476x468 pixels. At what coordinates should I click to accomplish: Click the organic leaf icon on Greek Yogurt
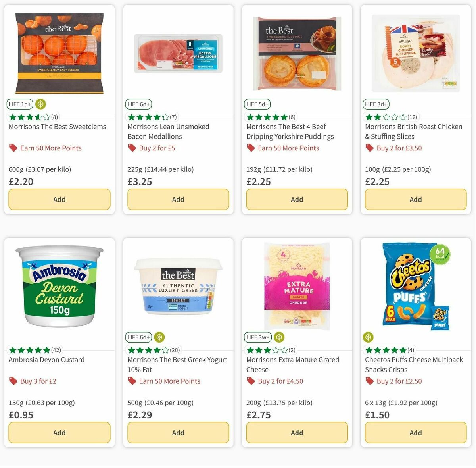[x=159, y=337]
